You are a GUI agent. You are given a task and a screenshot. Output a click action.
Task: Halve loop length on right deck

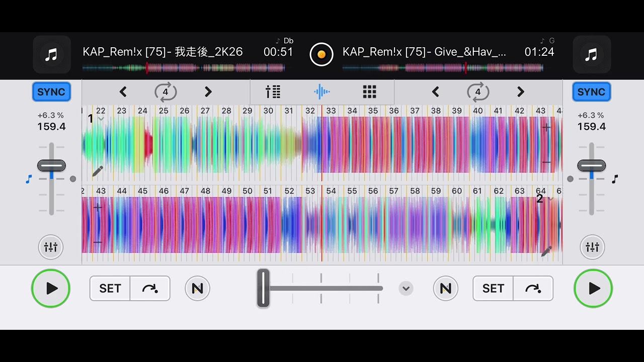tap(435, 92)
